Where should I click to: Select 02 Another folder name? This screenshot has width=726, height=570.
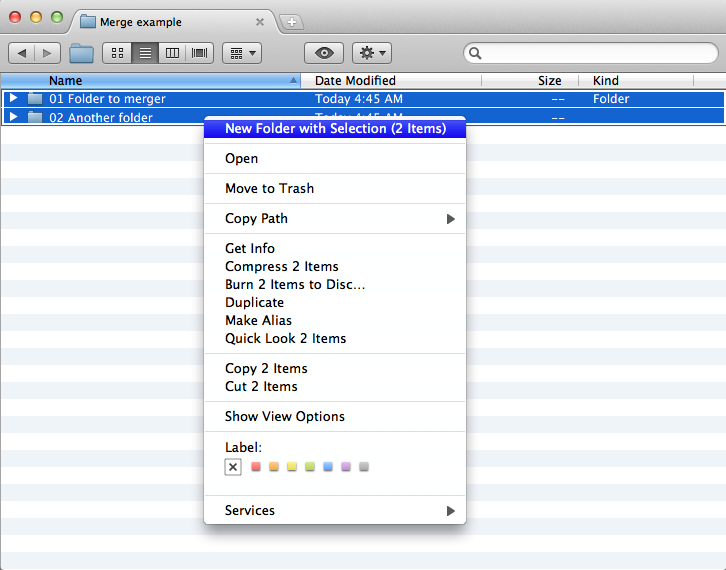[x=101, y=118]
